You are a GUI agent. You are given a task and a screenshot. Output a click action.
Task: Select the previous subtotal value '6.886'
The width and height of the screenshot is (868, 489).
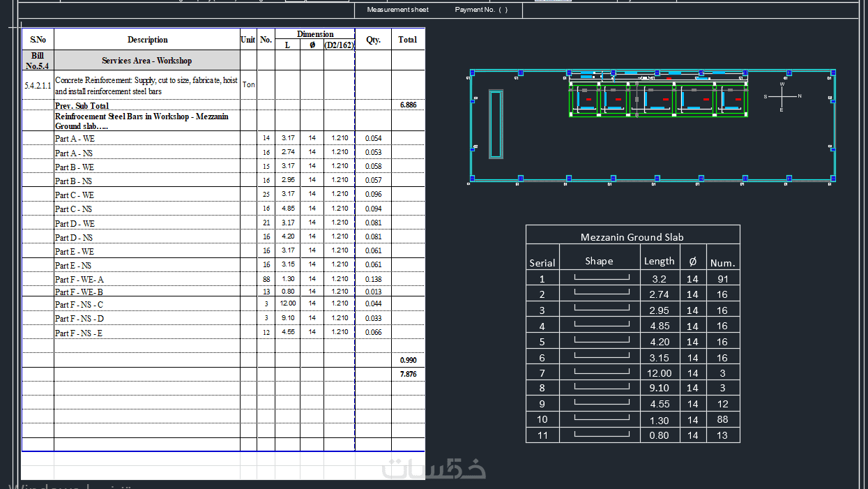click(x=408, y=105)
